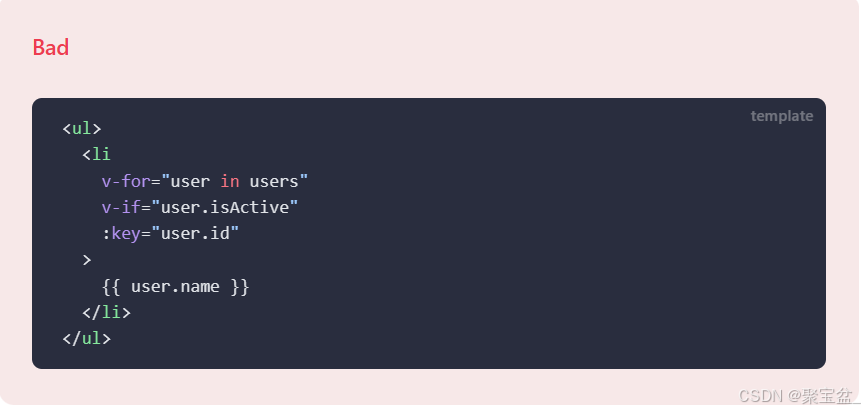Click the author name after CSDN @

822,396
